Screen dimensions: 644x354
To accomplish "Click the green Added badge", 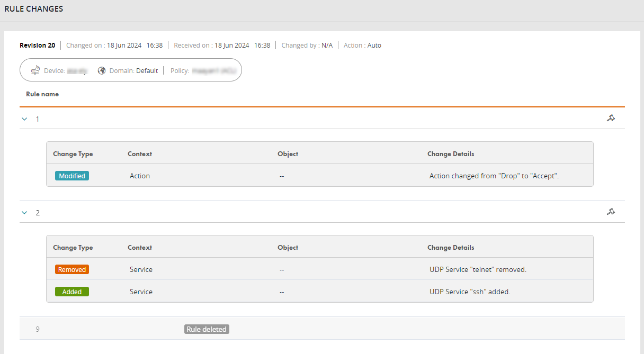I will click(x=72, y=292).
